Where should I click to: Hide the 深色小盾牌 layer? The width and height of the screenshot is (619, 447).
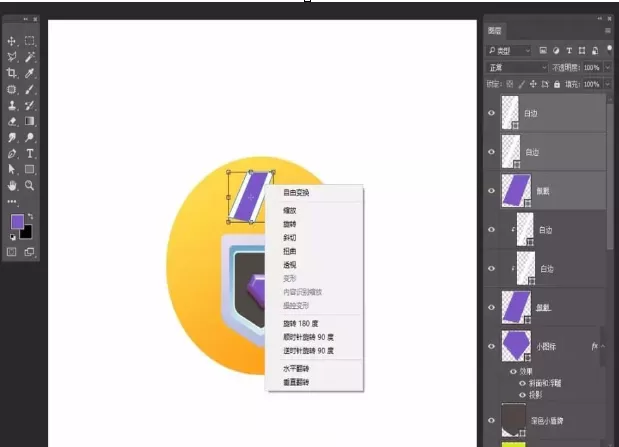491,421
